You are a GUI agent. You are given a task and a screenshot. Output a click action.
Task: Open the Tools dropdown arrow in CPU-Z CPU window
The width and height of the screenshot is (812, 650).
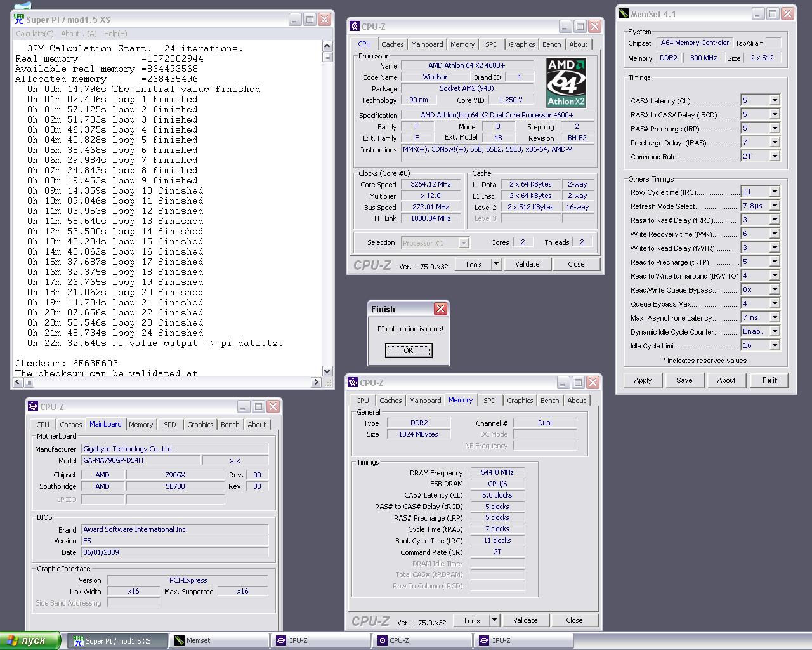tap(496, 264)
